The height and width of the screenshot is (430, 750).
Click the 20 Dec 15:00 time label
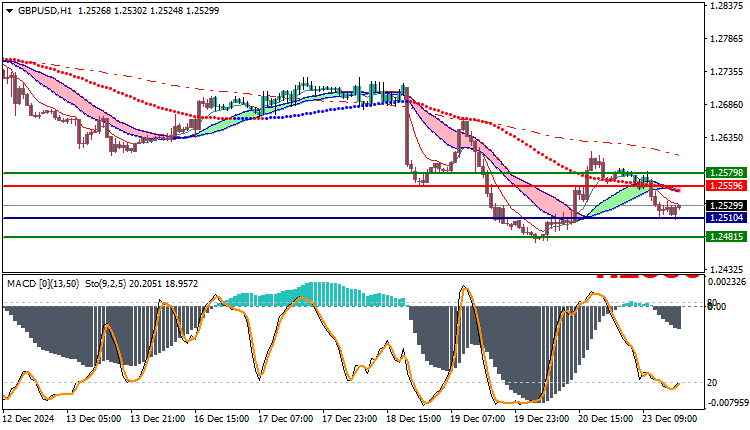point(606,419)
